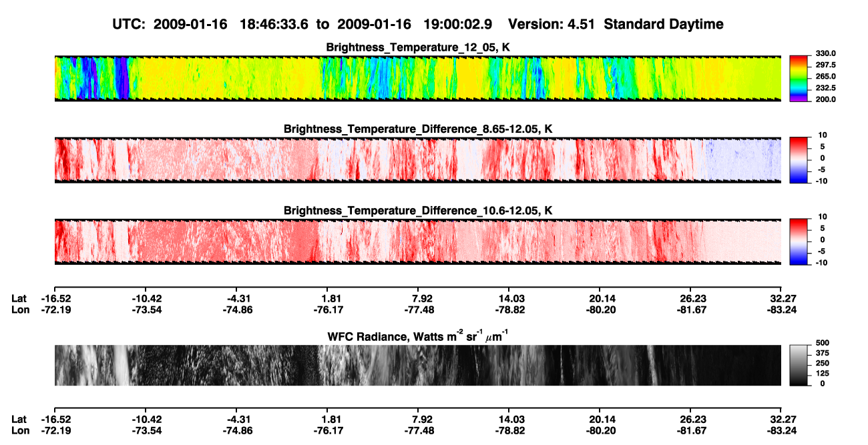Click latitude 1.81 on axis above WFC title
Viewport: 868px width, 445px height.
click(x=332, y=298)
